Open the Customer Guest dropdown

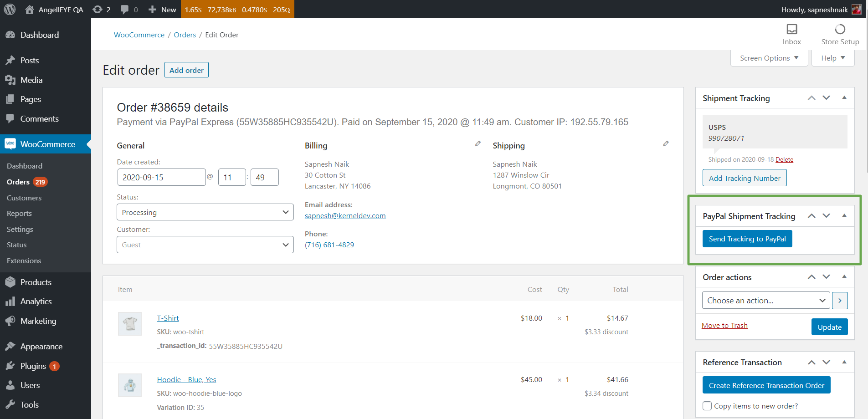(x=205, y=245)
